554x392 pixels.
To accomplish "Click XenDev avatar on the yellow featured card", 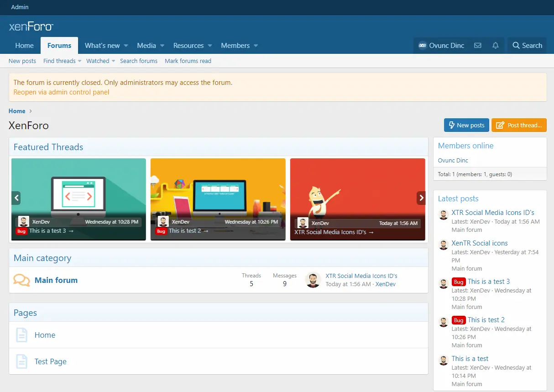I will (163, 222).
